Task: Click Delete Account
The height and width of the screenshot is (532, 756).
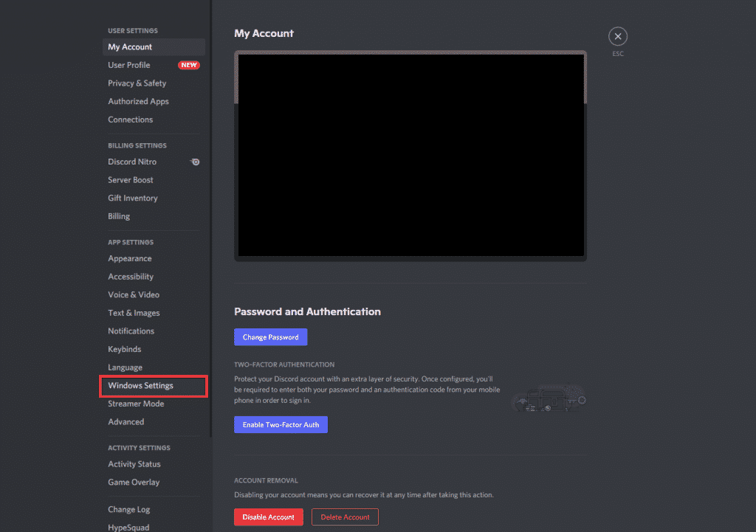Action: (x=345, y=517)
